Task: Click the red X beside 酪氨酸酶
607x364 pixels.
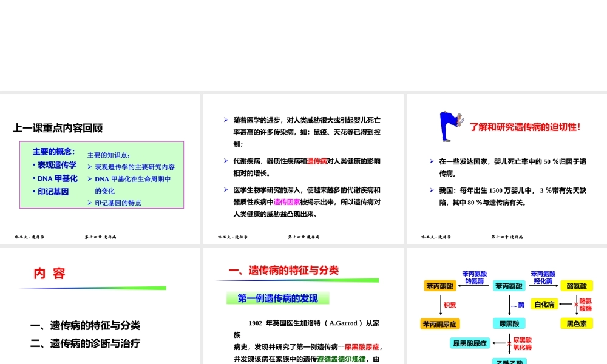Action: pyautogui.click(x=575, y=305)
